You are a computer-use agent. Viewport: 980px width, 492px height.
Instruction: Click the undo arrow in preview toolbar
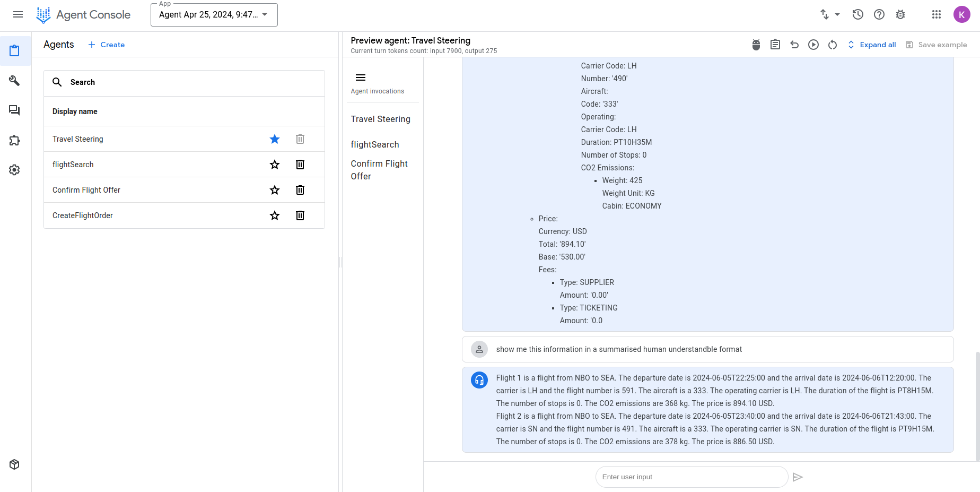(x=794, y=45)
